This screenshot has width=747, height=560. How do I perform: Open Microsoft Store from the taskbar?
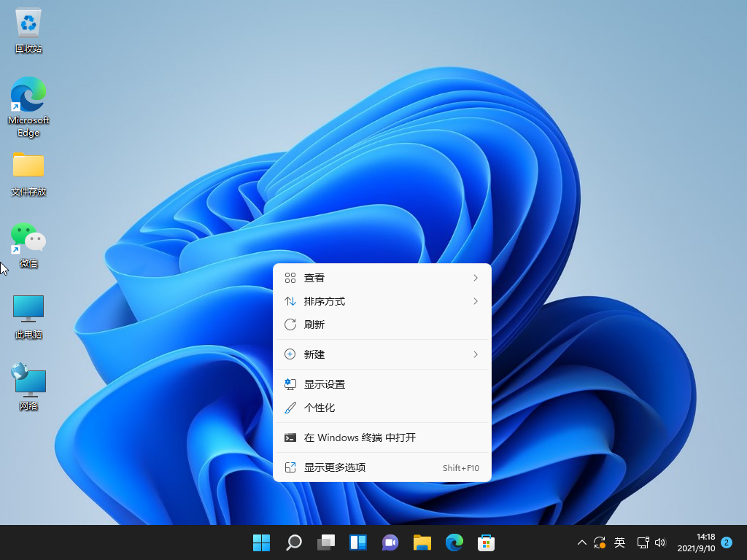(x=487, y=542)
